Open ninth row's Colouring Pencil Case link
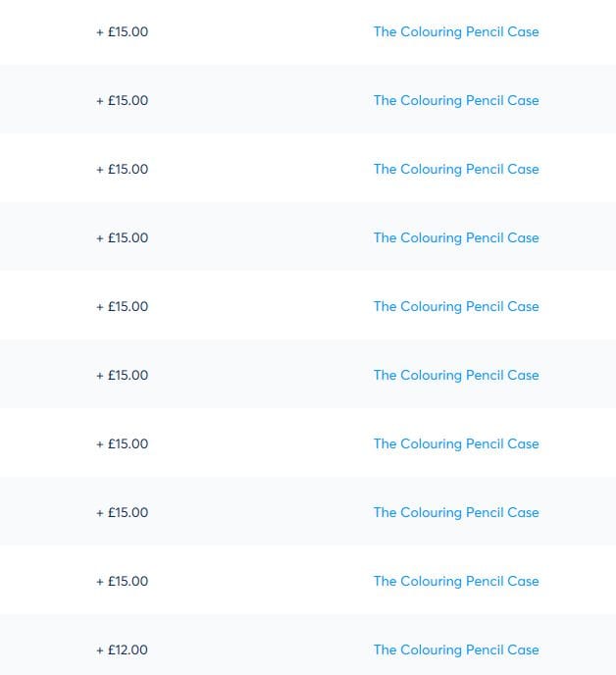The height and width of the screenshot is (675, 616). tap(456, 581)
